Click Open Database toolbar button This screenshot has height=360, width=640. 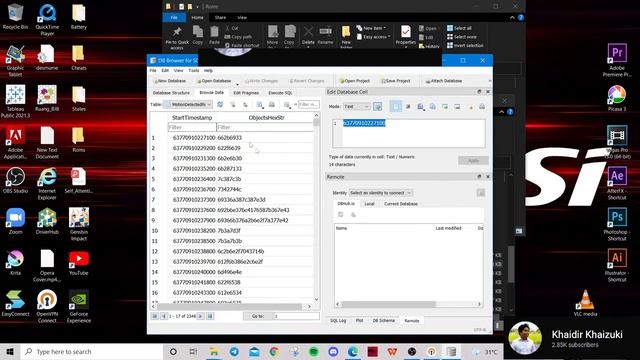tap(213, 81)
